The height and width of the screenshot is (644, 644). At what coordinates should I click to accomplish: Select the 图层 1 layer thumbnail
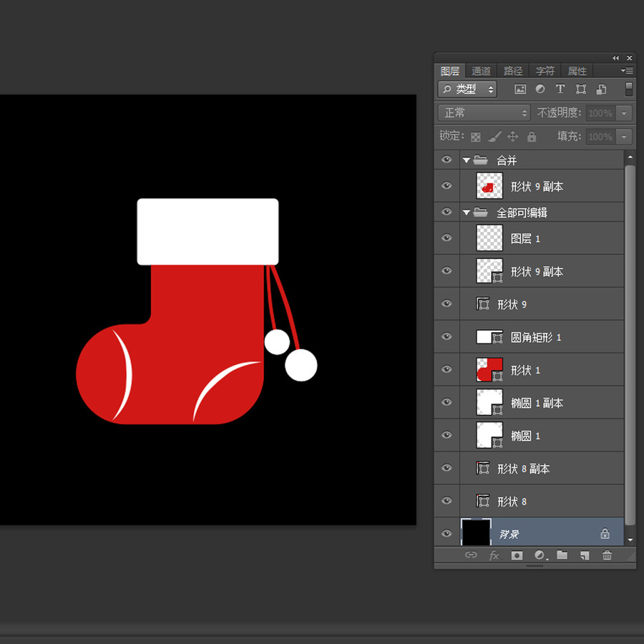click(489, 238)
